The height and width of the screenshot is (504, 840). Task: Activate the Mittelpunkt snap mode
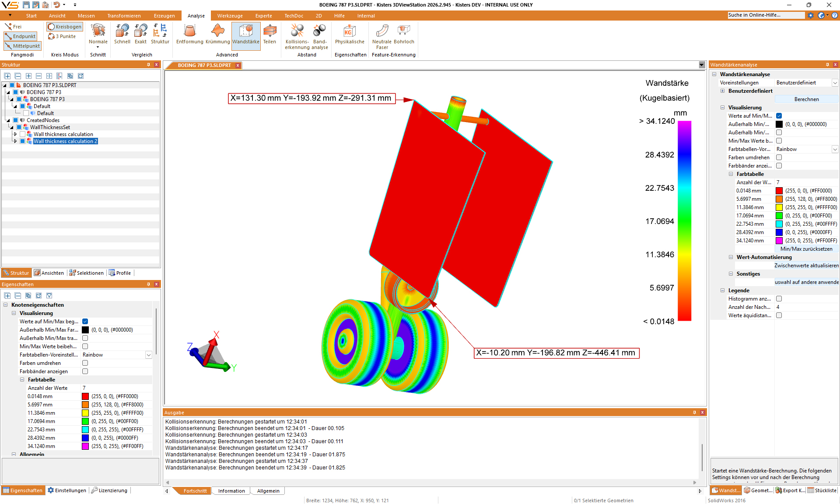[22, 46]
